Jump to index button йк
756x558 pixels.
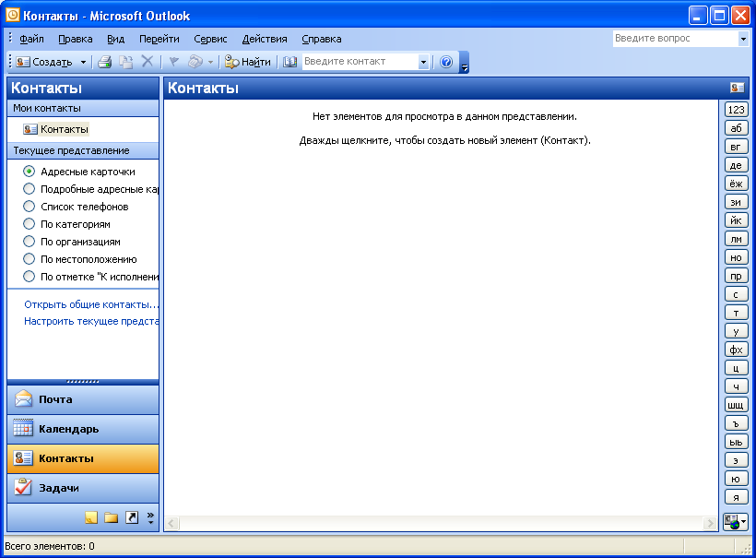click(x=737, y=220)
